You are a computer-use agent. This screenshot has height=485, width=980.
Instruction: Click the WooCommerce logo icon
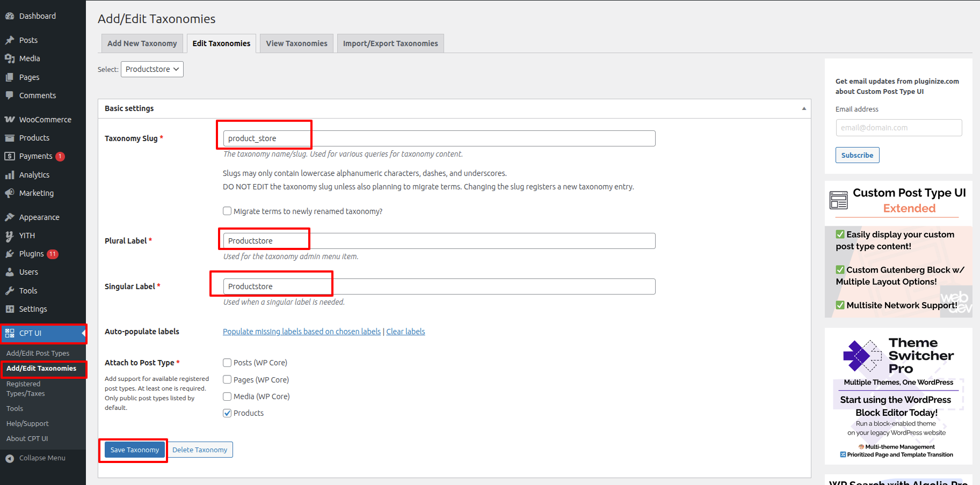click(10, 120)
